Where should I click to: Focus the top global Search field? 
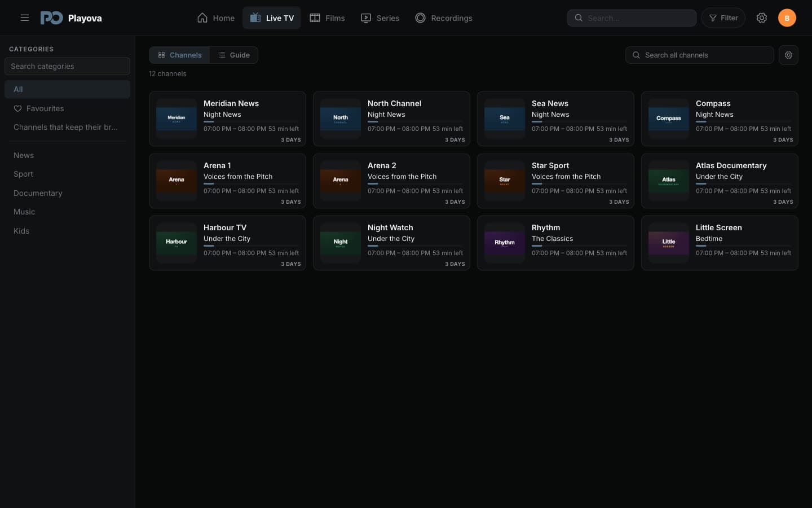(632, 18)
